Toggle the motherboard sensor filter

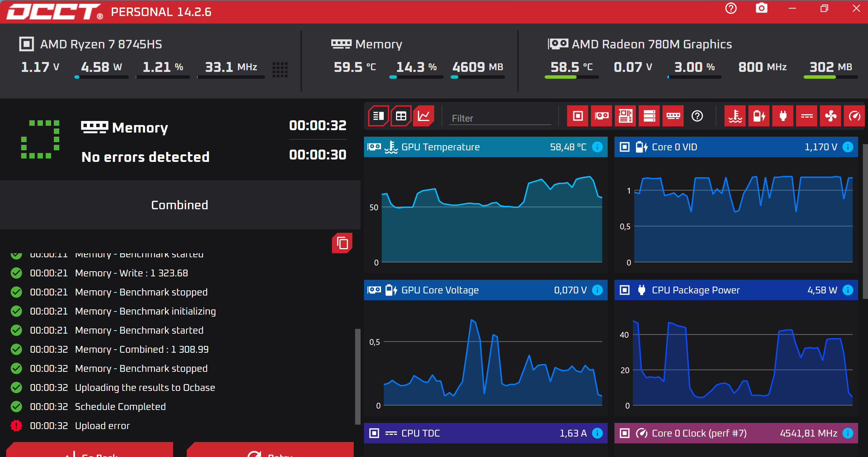[625, 116]
